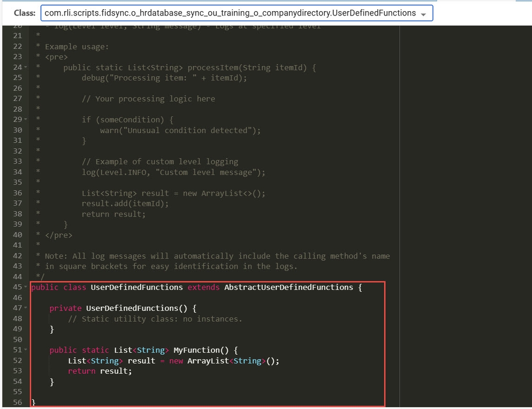Click the '</pre>' tag on line 40

59,235
